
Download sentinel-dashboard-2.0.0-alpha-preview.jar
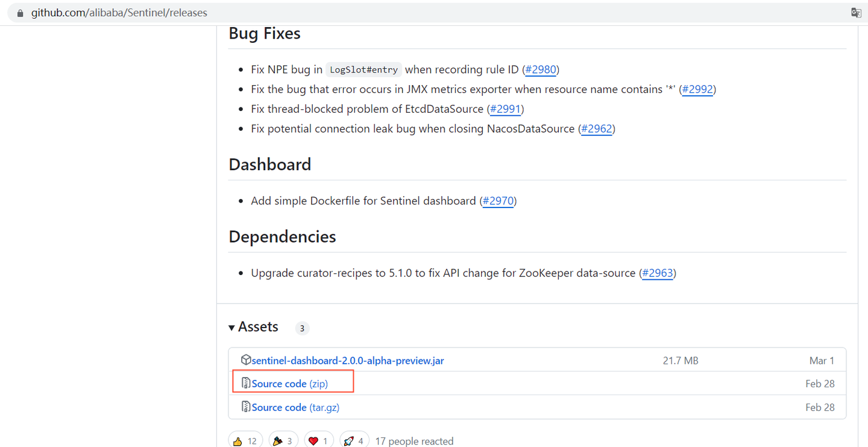(348, 361)
